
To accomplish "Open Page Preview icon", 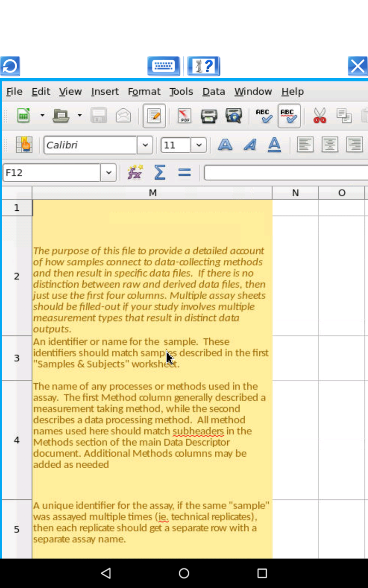I will 234,116.
